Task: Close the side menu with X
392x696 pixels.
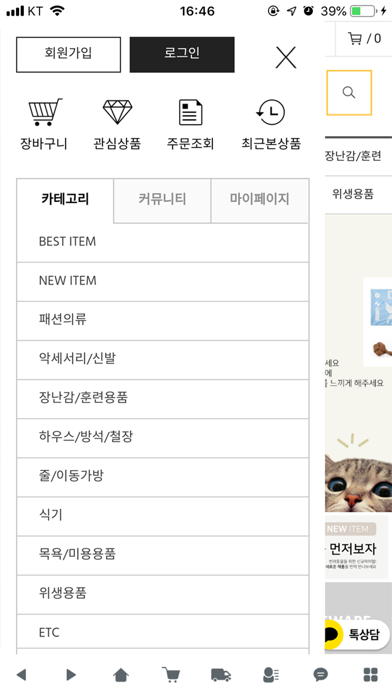Action: click(x=285, y=57)
